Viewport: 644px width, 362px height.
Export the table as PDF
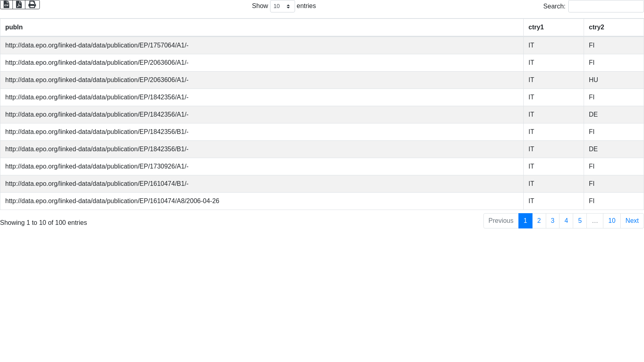[x=19, y=4]
